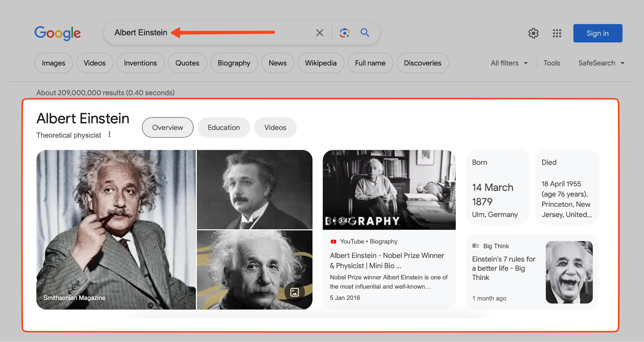644x342 pixels.
Task: Select the News filter chip
Action: pos(278,63)
